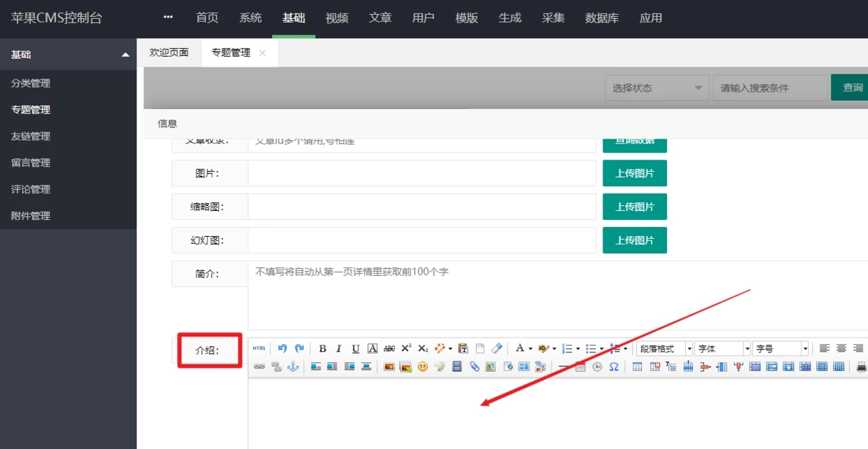This screenshot has height=449, width=868.
Task: Click the paperclip attachment icon
Action: [x=474, y=366]
